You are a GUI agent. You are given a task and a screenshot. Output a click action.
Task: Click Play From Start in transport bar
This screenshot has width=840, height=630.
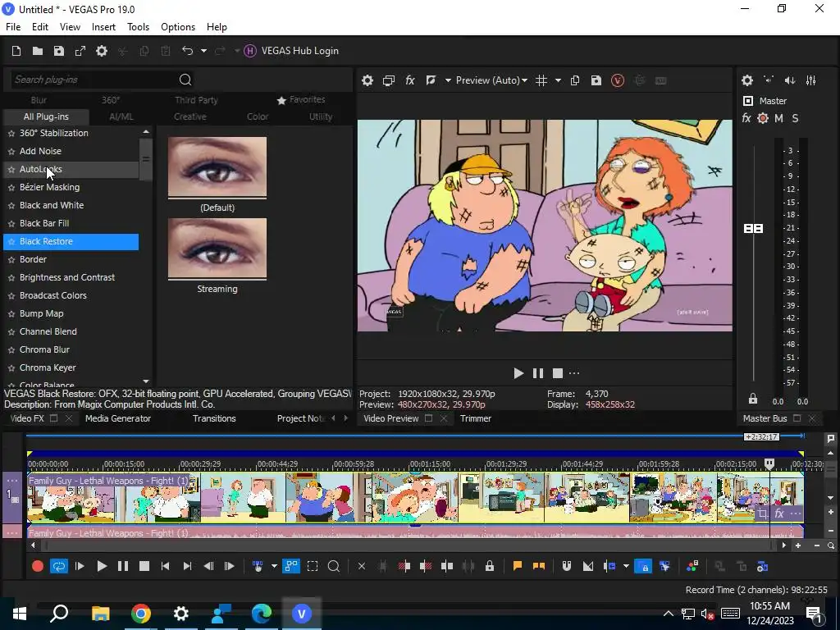(80, 566)
